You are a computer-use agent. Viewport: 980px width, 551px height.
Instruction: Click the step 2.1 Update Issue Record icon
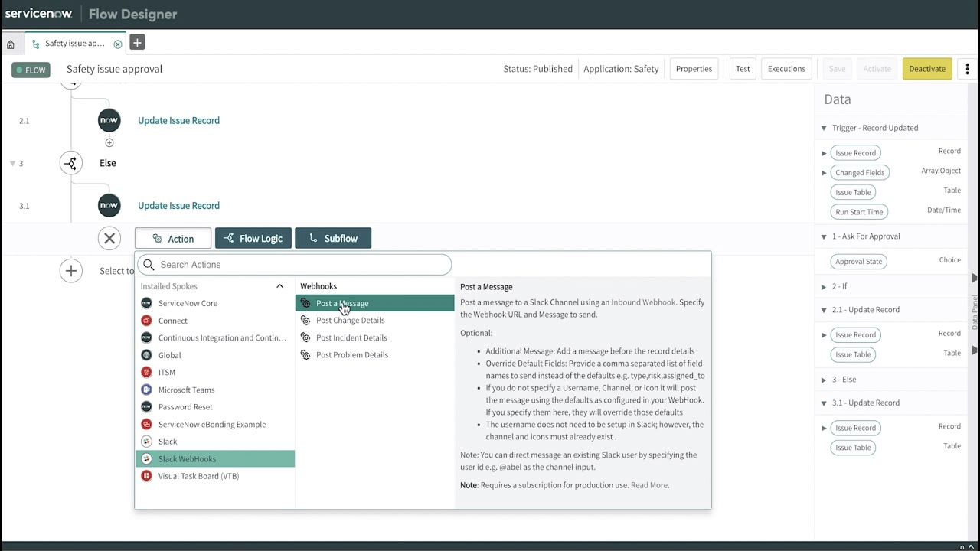click(109, 120)
